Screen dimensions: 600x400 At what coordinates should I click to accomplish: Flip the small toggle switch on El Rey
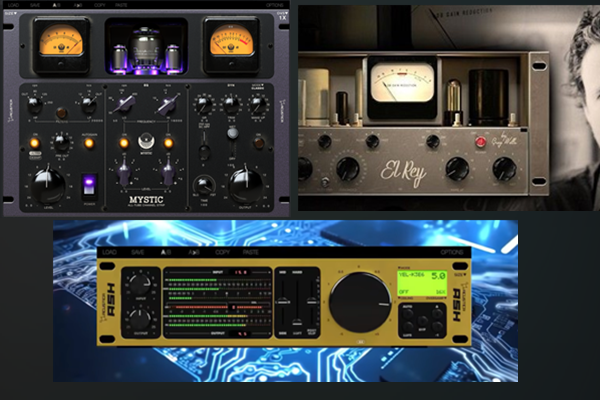tap(325, 182)
